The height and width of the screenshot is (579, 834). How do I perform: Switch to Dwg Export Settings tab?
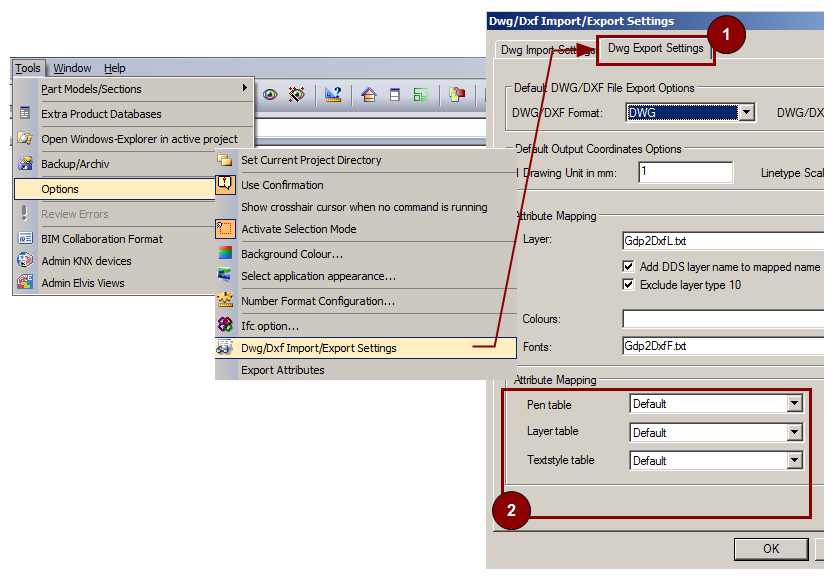[x=656, y=48]
